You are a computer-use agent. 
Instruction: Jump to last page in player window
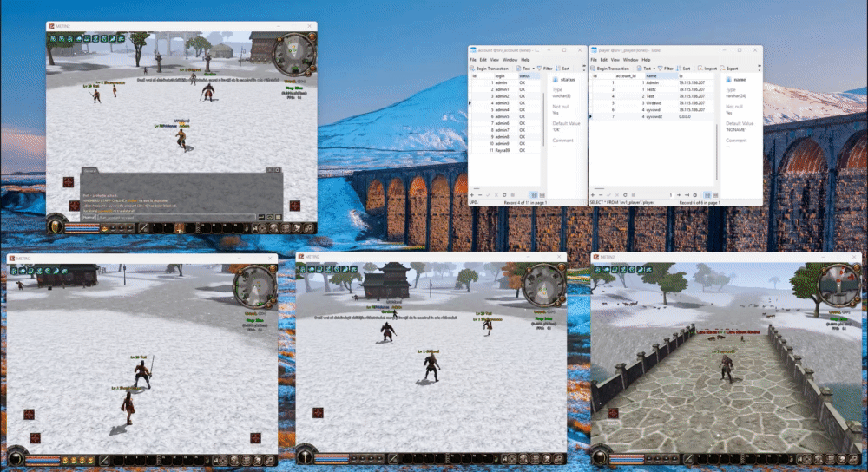click(x=687, y=195)
